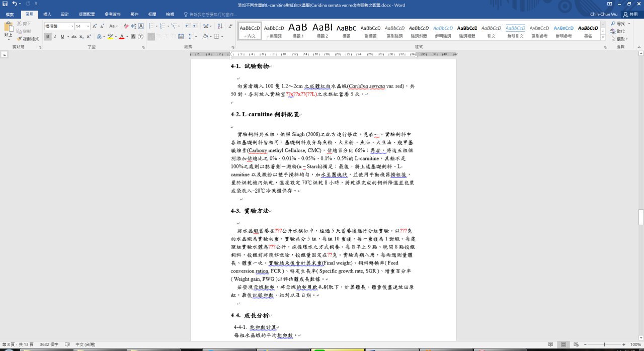Image resolution: width=644 pixels, height=351 pixels.
Task: Align paragraph to center
Action: [x=158, y=37]
